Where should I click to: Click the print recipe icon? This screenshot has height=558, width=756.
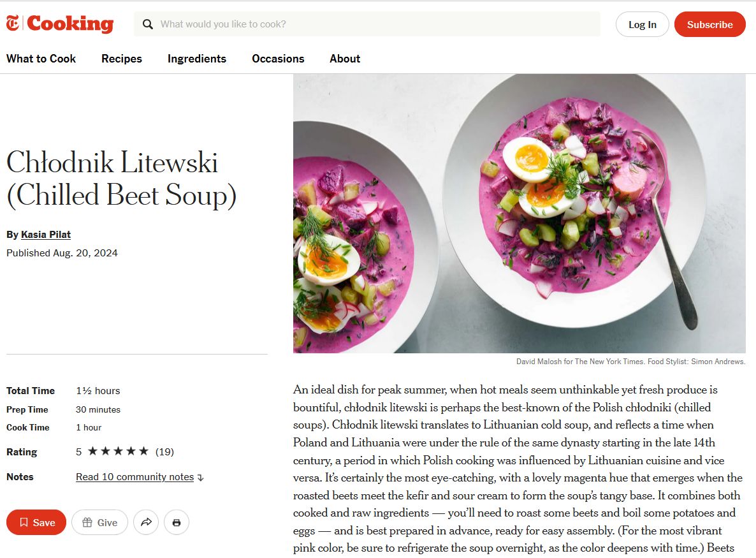coord(177,522)
